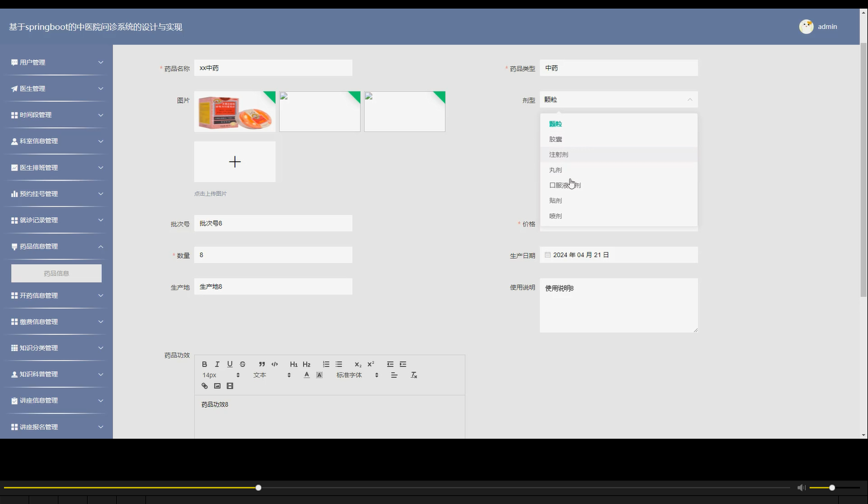
Task: Expand the 医生管理 sidebar menu
Action: pos(57,89)
